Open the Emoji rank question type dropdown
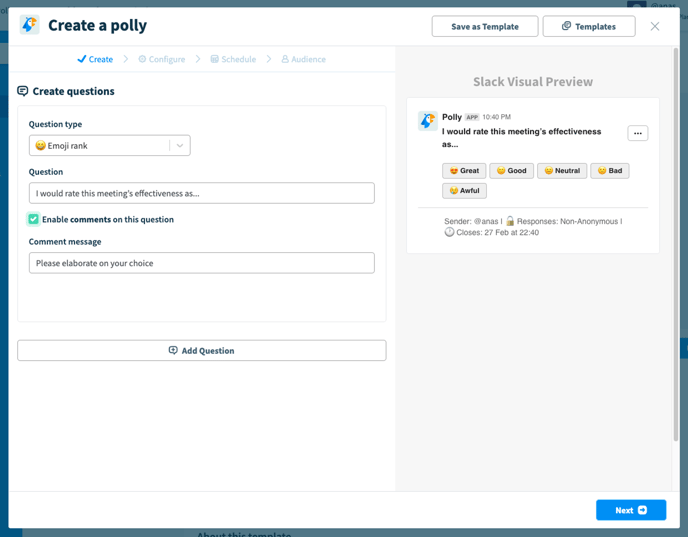This screenshot has height=537, width=688. [110, 145]
